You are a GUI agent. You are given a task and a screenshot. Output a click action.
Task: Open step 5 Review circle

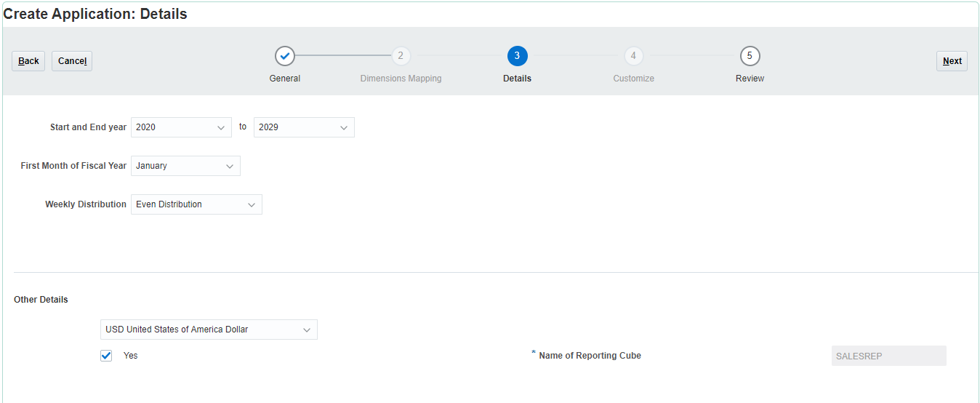click(x=750, y=56)
